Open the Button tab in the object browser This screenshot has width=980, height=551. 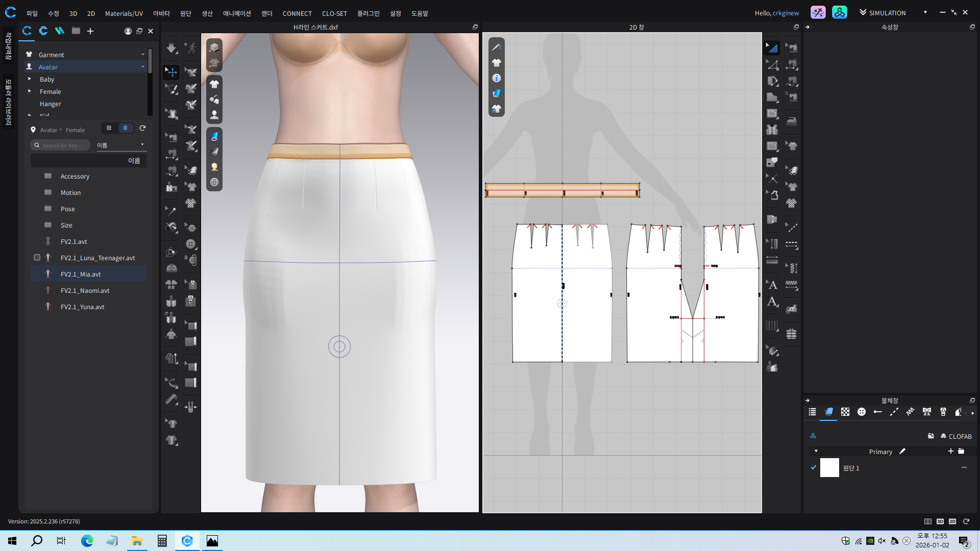click(862, 412)
